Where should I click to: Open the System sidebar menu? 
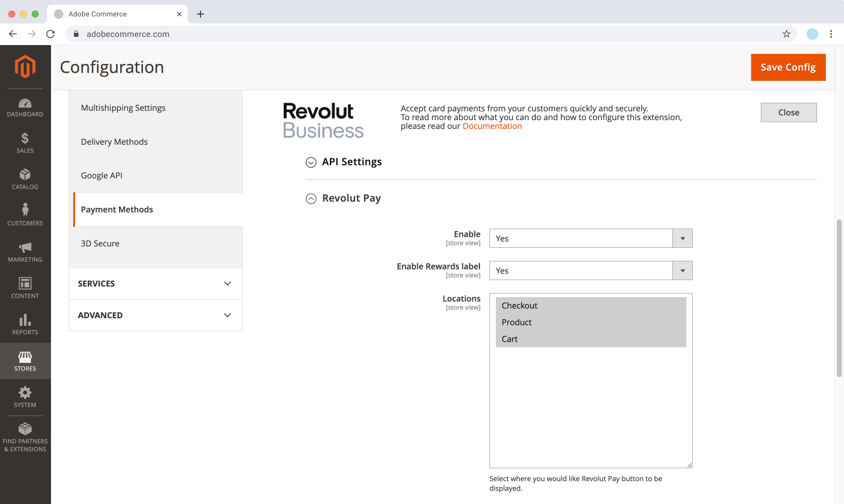click(25, 397)
